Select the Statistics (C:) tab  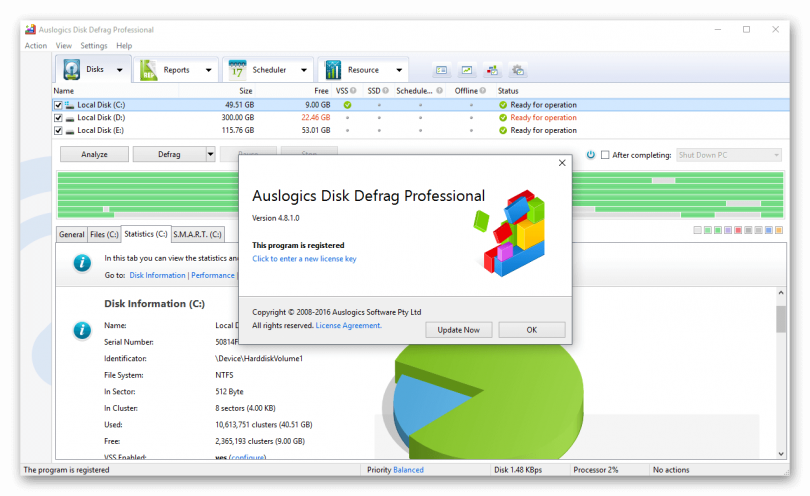(146, 234)
